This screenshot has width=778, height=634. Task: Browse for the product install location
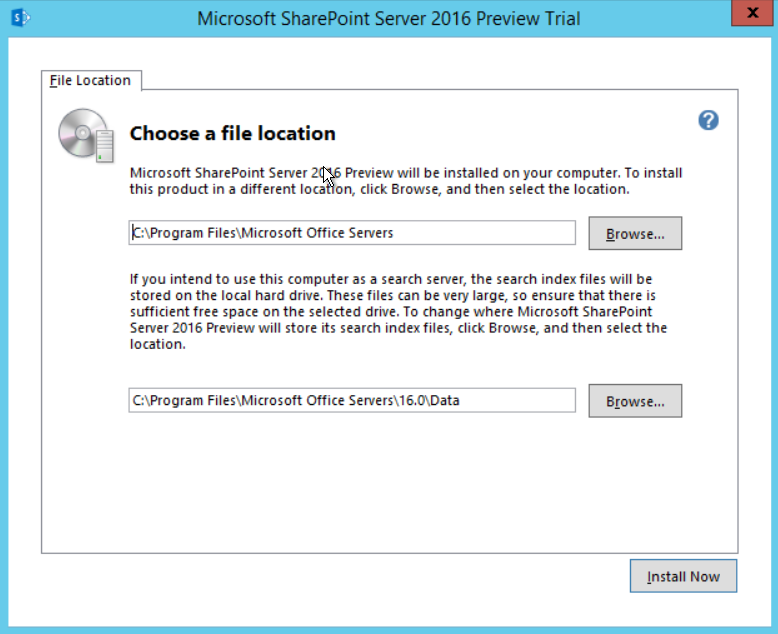click(635, 233)
